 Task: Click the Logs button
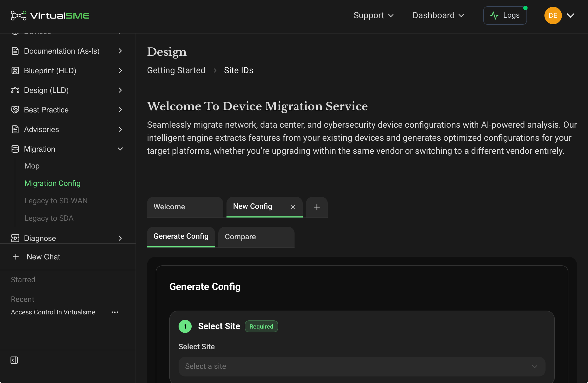point(505,16)
